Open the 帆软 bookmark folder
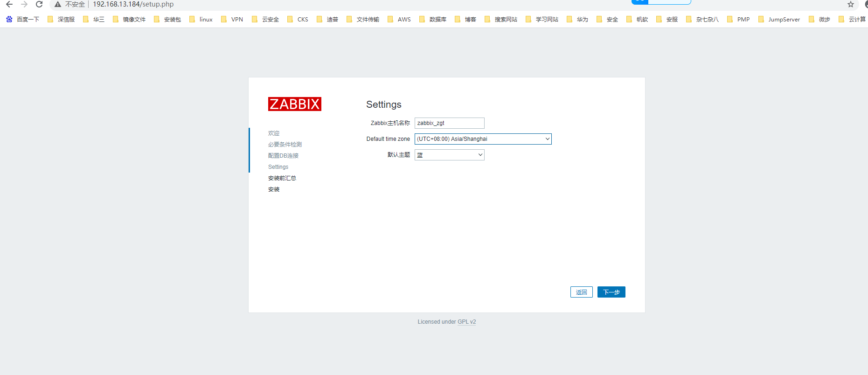This screenshot has height=375, width=868. pyautogui.click(x=637, y=19)
